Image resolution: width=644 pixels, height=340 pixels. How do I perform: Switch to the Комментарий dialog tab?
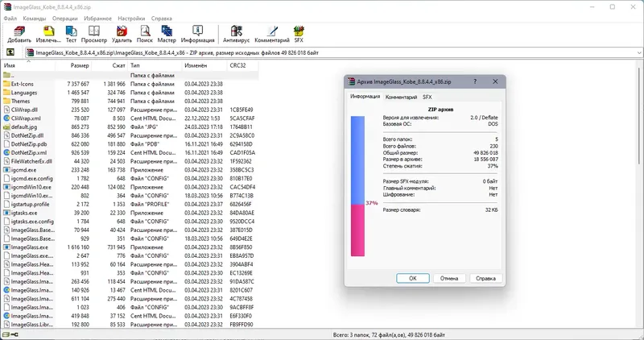click(x=401, y=97)
